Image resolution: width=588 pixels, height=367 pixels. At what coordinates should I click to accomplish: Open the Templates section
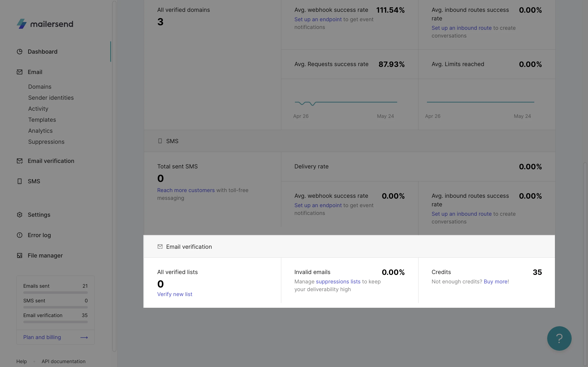click(42, 120)
